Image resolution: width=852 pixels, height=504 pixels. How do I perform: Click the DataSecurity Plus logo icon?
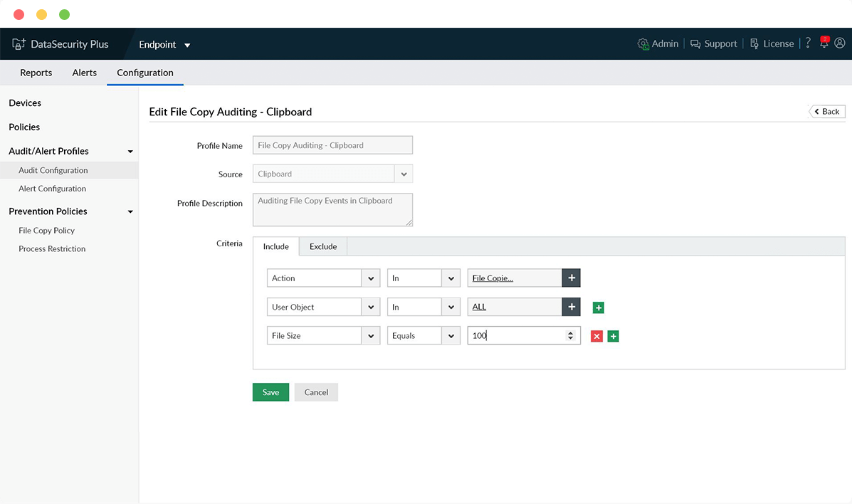20,43
